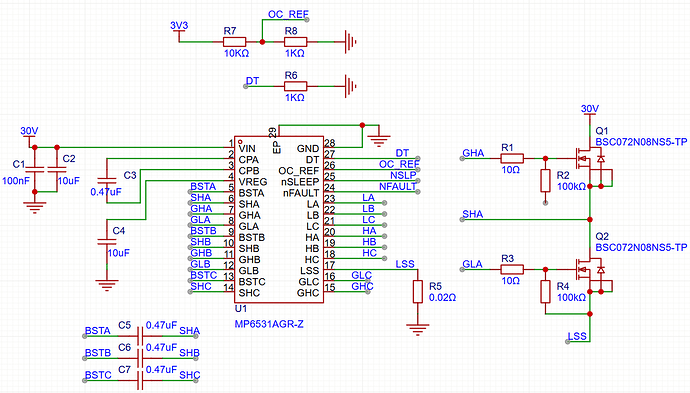This screenshot has height=393, width=690.
Task: Click the 1KΩ value under R6
Action: click(295, 98)
